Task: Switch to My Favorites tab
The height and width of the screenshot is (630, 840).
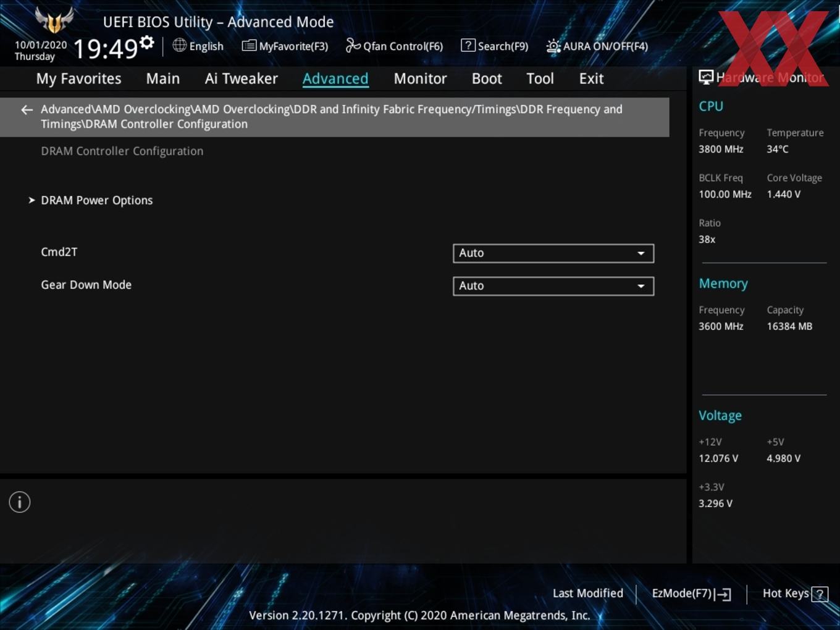Action: [x=78, y=78]
